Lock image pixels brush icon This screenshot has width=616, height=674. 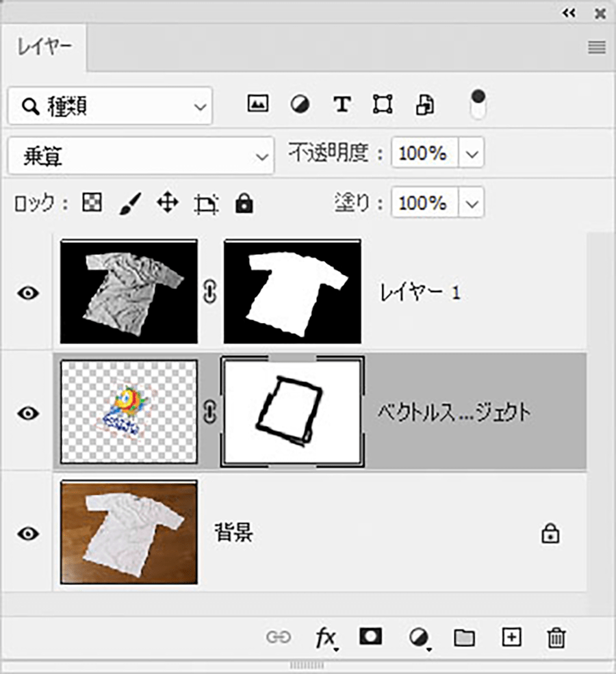click(130, 203)
